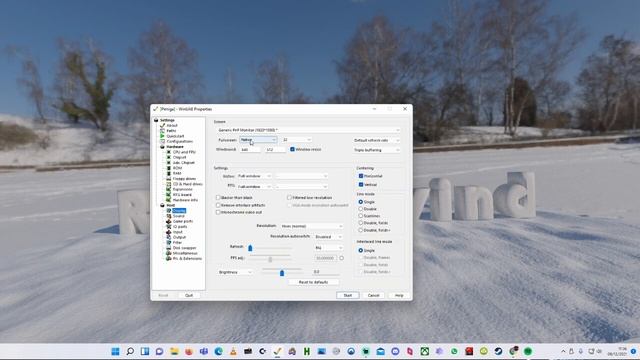Viewport: 640px width, 360px height.
Task: Click the Windowed width field
Action: coord(250,150)
